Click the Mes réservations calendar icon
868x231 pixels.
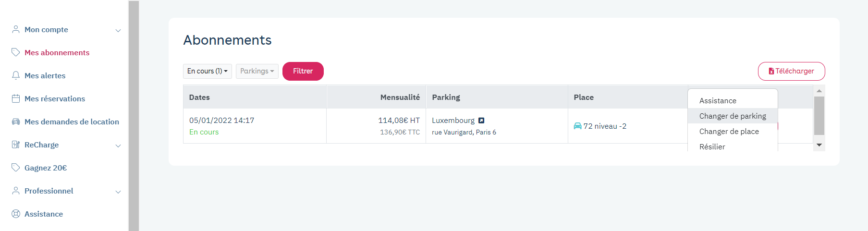click(x=16, y=98)
